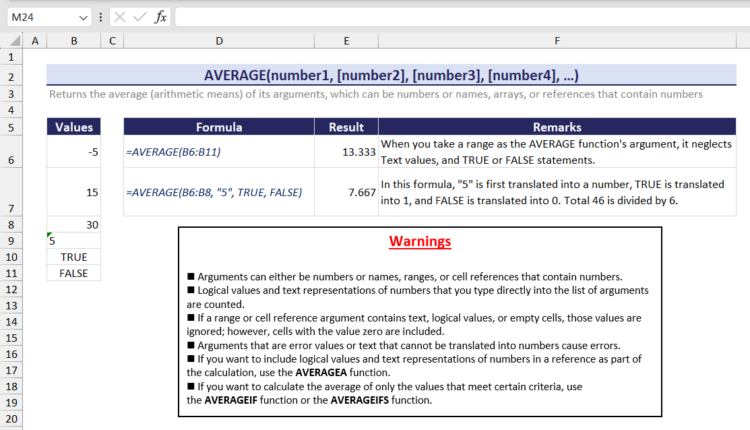Click the Insert Function fx icon

coord(160,17)
